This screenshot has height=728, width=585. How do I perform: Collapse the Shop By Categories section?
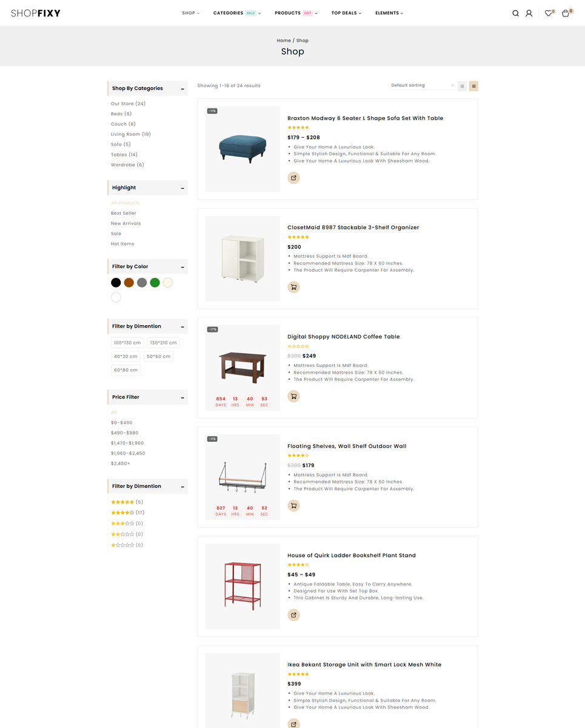tap(182, 89)
